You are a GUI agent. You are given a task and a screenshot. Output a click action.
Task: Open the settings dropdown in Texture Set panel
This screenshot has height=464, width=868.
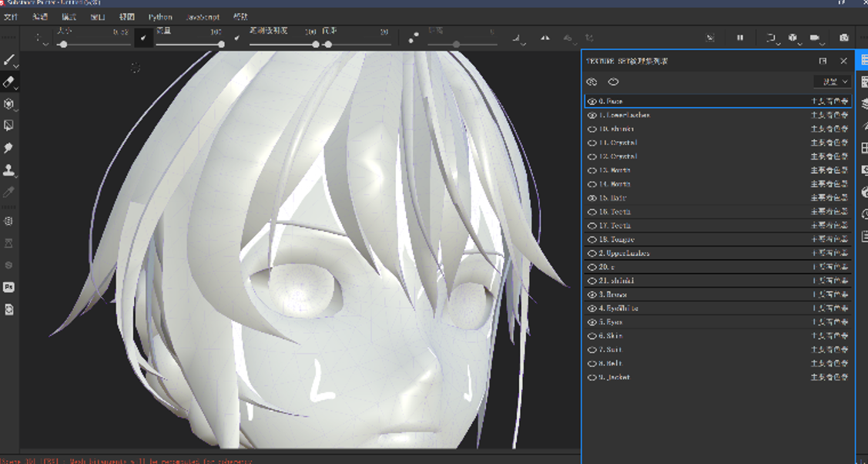(833, 82)
